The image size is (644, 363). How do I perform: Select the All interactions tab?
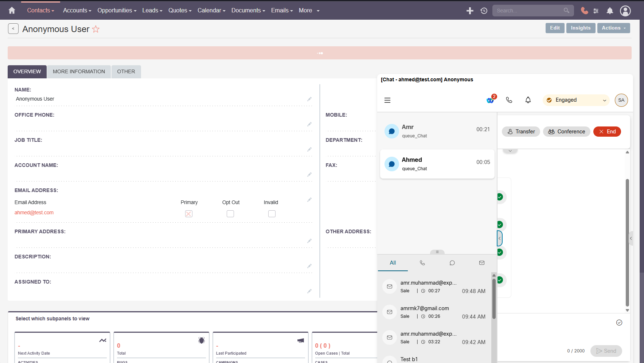pos(393,263)
